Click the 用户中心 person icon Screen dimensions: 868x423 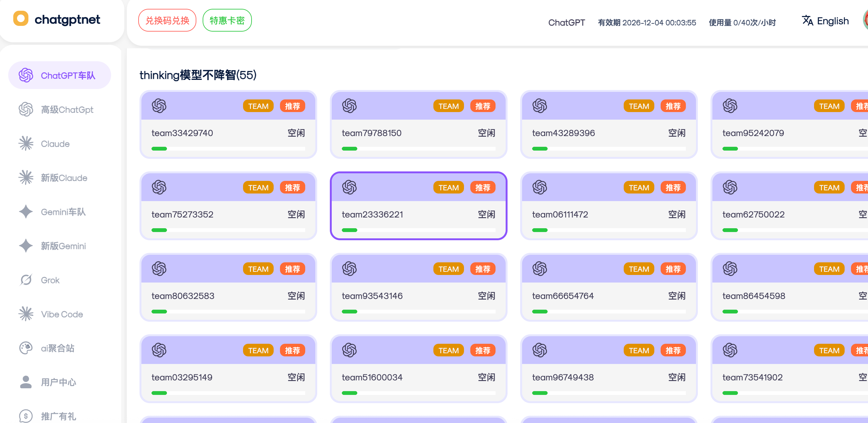point(26,382)
